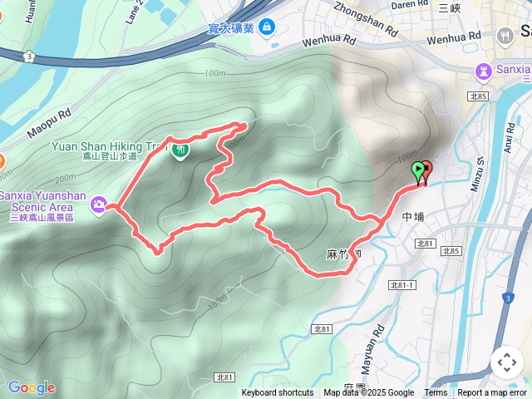532x399 pixels.
Task: Click the gray restaurant fork-and-knife pin
Action: coord(505,37)
